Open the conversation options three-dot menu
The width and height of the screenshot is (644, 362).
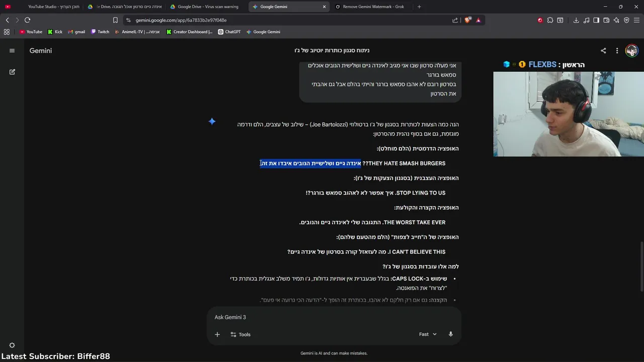[617, 50]
